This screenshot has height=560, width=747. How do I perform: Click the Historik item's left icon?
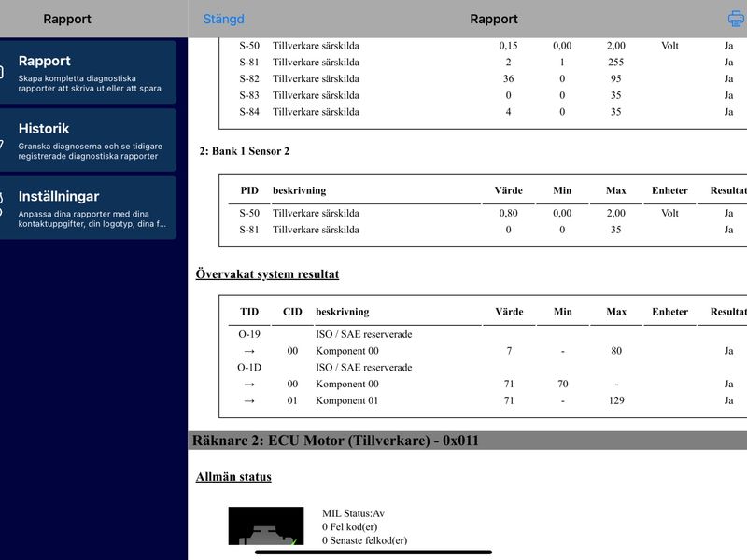point(2,143)
